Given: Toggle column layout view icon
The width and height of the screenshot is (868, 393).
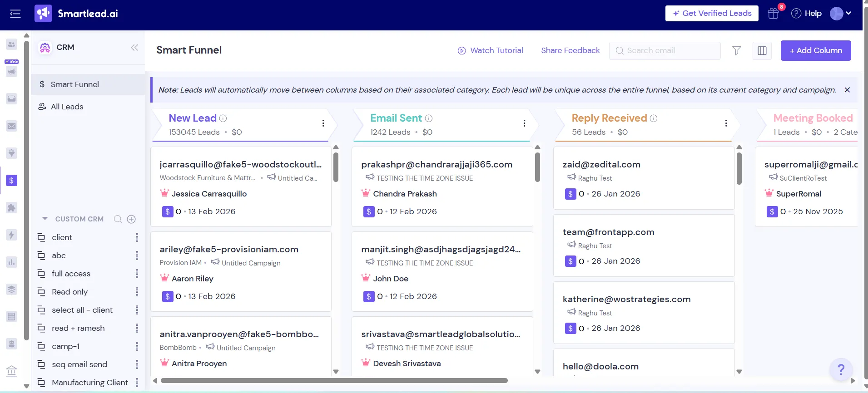Looking at the screenshot, I should coord(762,51).
